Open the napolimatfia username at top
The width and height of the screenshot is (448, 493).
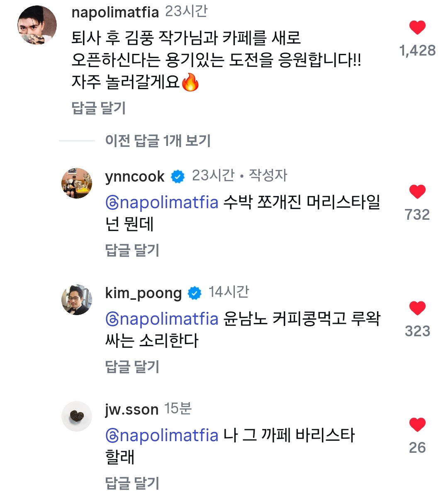[x=115, y=13]
